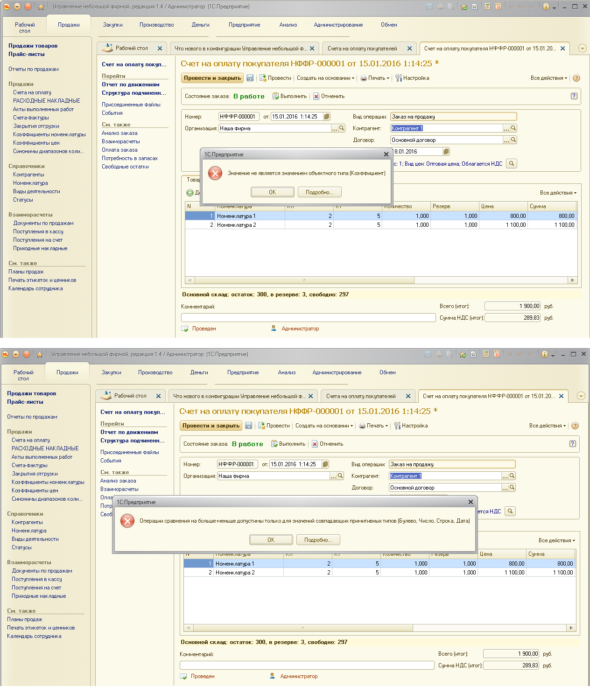Click floppy save icon in upper document toolbar
The width and height of the screenshot is (590, 700).
point(250,78)
